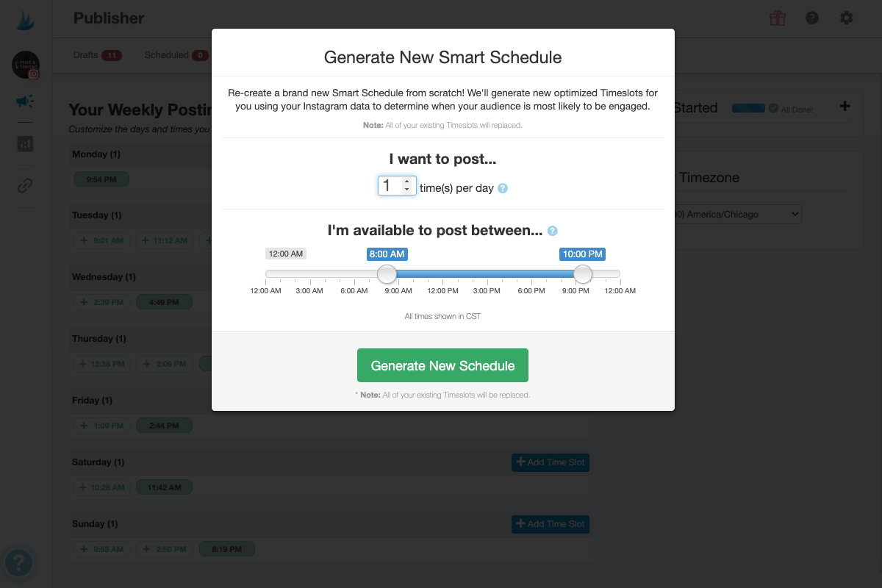
Task: Open the help question mark in header
Action: coord(812,18)
